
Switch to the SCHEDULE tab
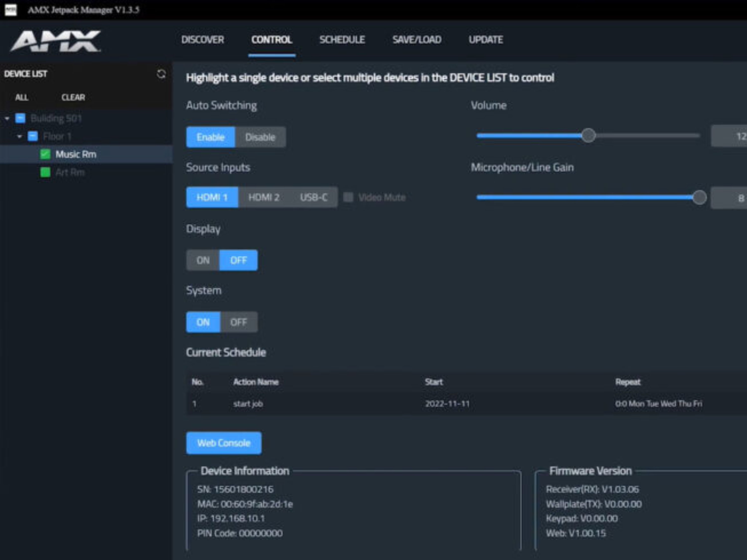click(x=342, y=40)
